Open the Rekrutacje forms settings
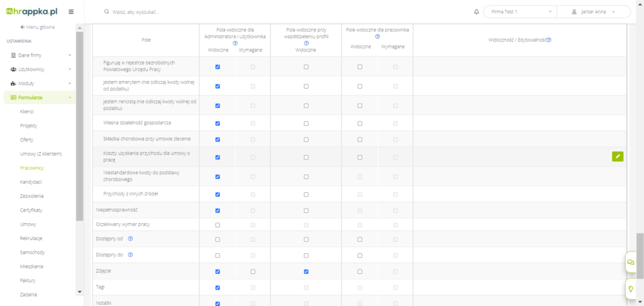The width and height of the screenshot is (644, 306). point(31,238)
